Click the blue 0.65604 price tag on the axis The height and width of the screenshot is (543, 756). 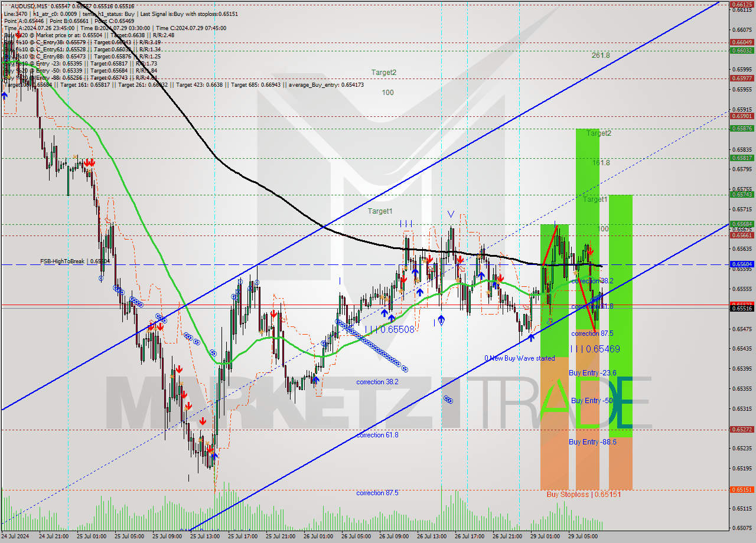[x=742, y=264]
